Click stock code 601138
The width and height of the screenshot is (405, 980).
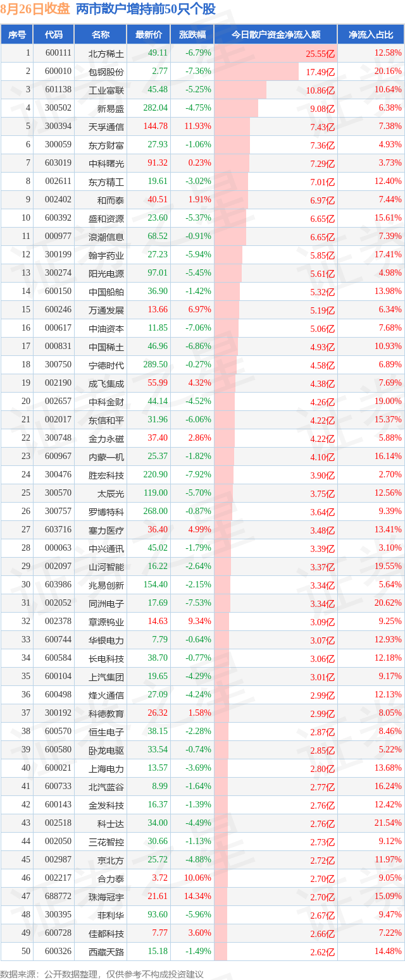tap(58, 90)
